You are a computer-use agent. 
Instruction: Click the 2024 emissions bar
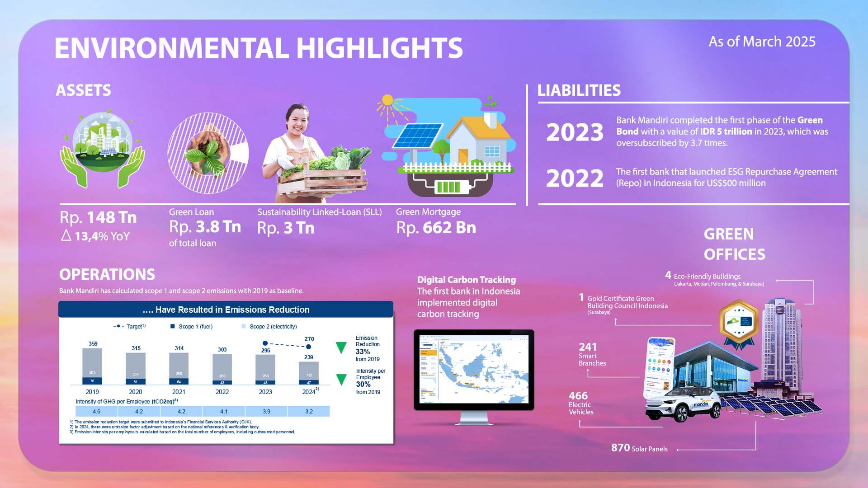click(309, 373)
